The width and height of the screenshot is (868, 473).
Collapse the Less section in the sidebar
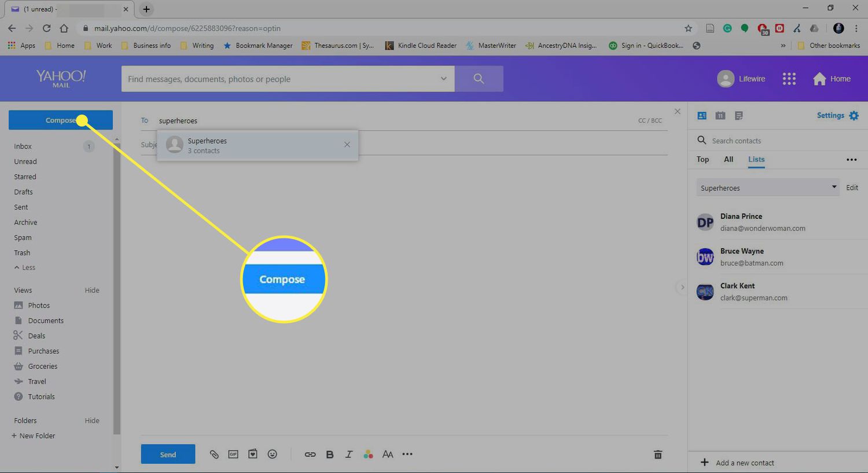click(24, 267)
